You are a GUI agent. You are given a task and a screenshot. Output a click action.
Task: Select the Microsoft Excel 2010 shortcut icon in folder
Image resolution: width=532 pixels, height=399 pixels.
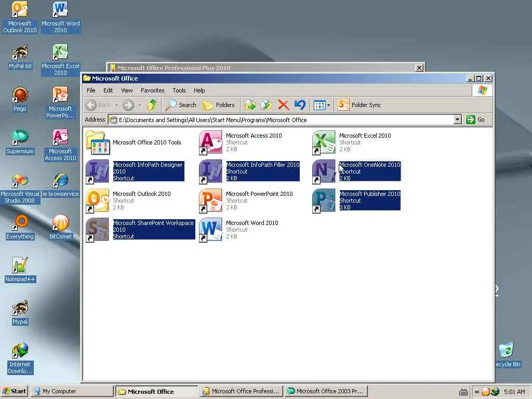(x=324, y=142)
